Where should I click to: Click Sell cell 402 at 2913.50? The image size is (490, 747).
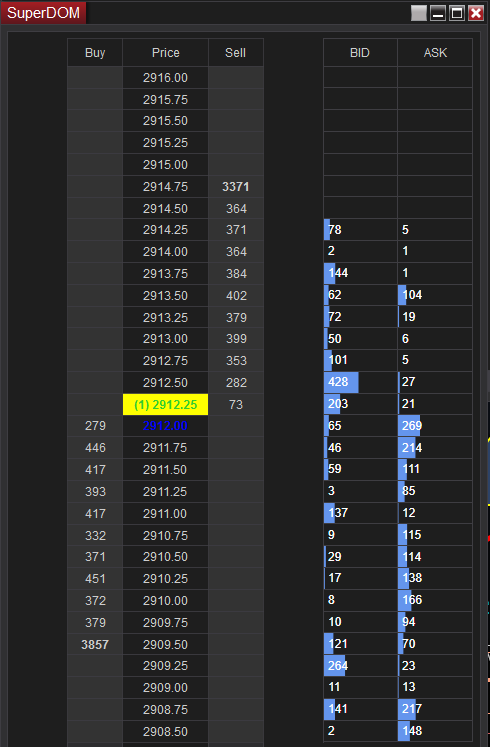point(236,295)
